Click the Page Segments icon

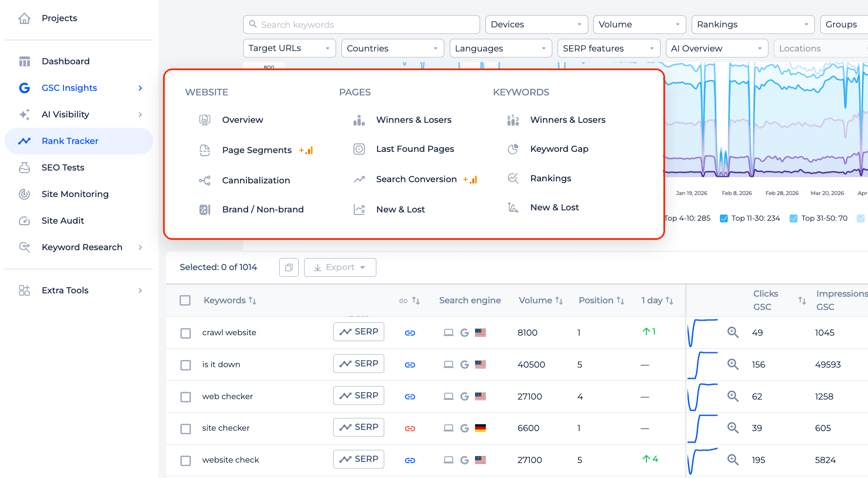click(205, 150)
